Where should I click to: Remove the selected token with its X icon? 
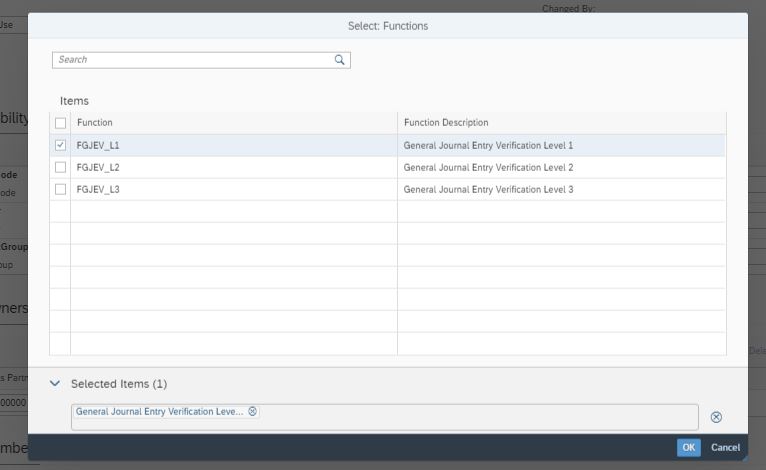pyautogui.click(x=253, y=411)
